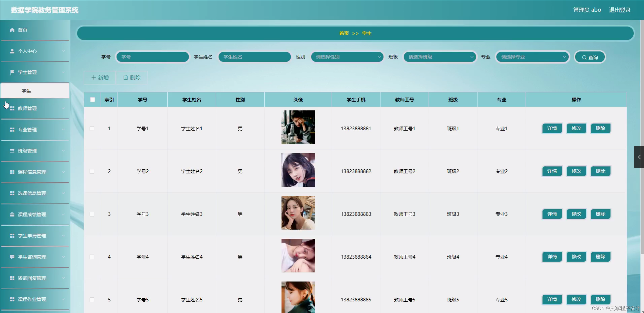Click the 新增 button

[100, 78]
